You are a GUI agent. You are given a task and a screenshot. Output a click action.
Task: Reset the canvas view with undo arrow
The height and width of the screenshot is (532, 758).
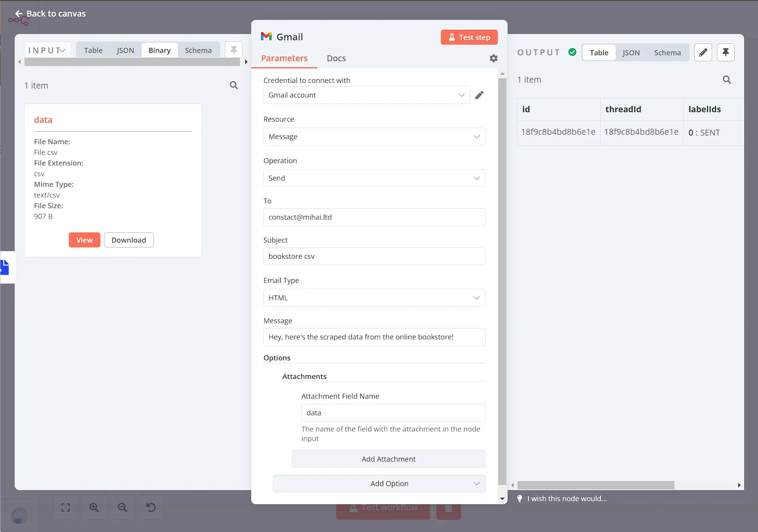pos(151,508)
